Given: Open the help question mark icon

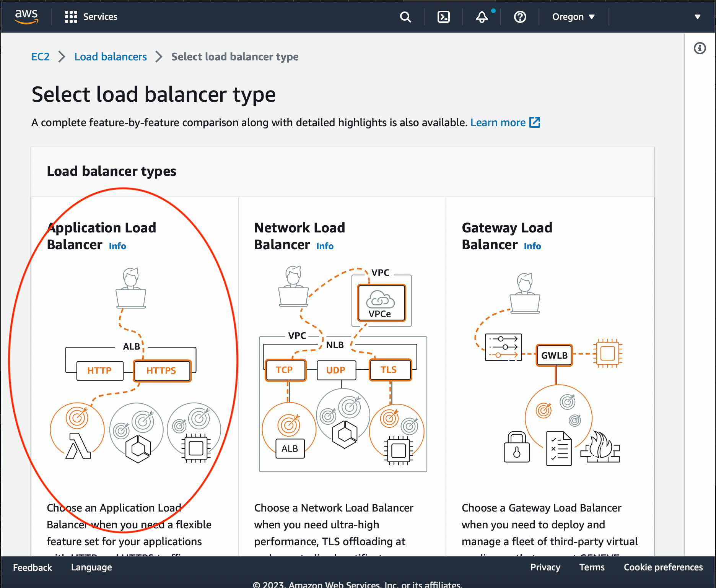Looking at the screenshot, I should coord(520,17).
